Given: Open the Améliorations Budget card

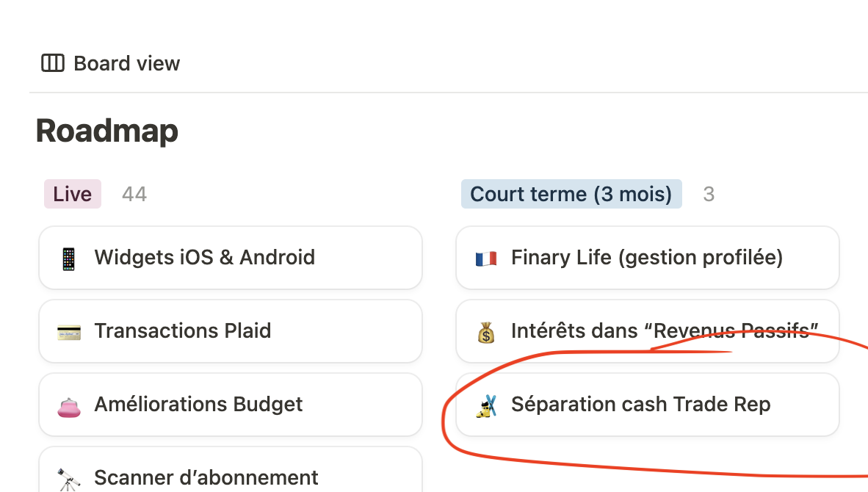Looking at the screenshot, I should point(198,405).
